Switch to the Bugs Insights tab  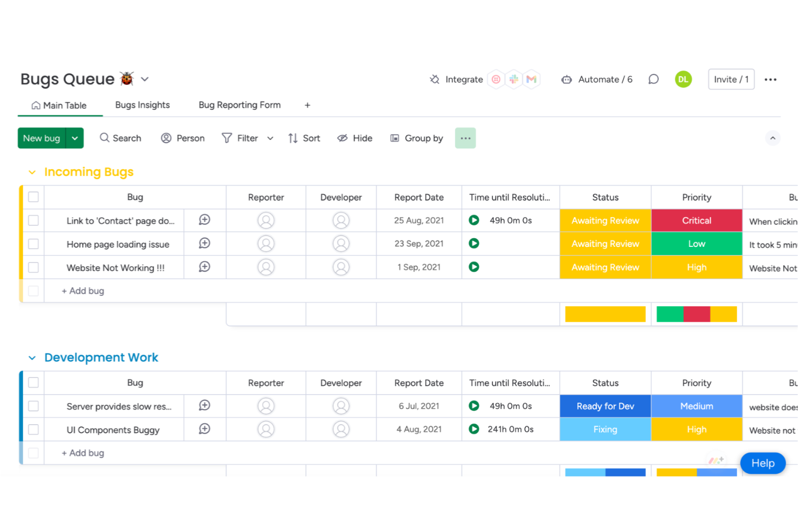pyautogui.click(x=142, y=105)
